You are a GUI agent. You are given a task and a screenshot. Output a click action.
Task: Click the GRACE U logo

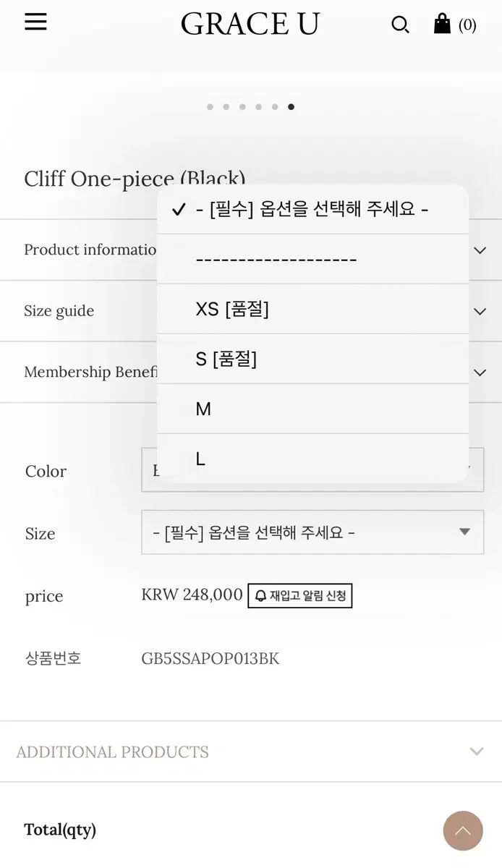[250, 25]
